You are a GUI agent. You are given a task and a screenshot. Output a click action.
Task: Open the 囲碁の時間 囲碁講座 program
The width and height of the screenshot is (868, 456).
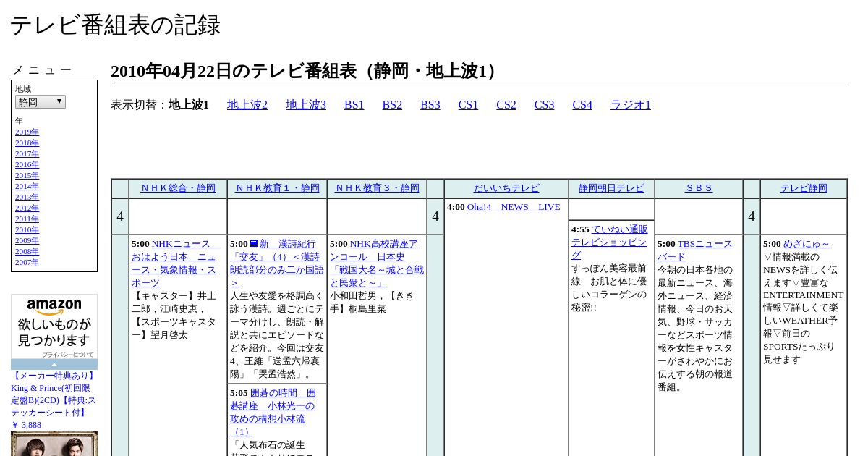[273, 413]
